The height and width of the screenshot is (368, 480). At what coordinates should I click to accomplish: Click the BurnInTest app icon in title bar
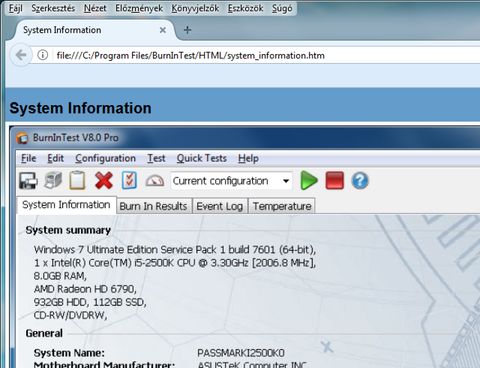click(22, 138)
